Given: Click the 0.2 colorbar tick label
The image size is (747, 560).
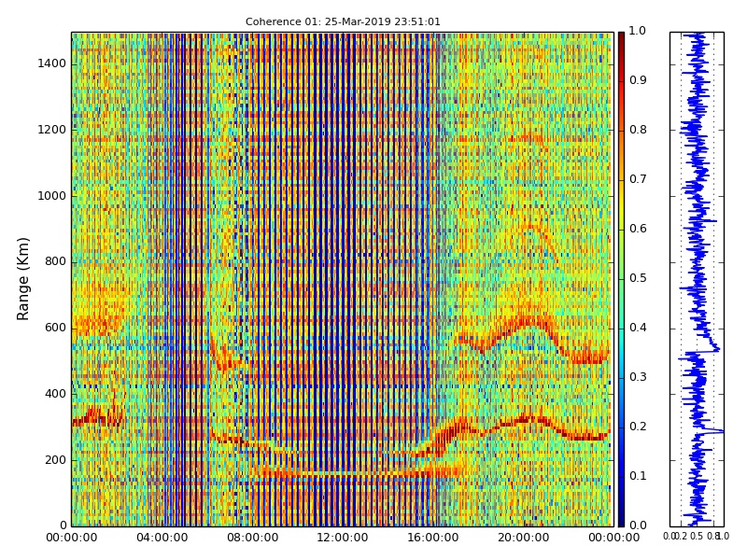Looking at the screenshot, I should [x=638, y=427].
